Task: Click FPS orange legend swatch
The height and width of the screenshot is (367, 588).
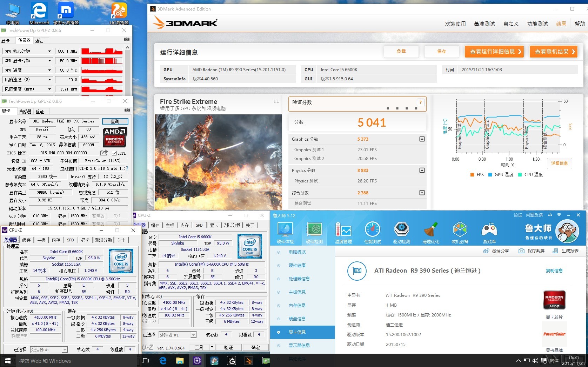Action: [472, 175]
